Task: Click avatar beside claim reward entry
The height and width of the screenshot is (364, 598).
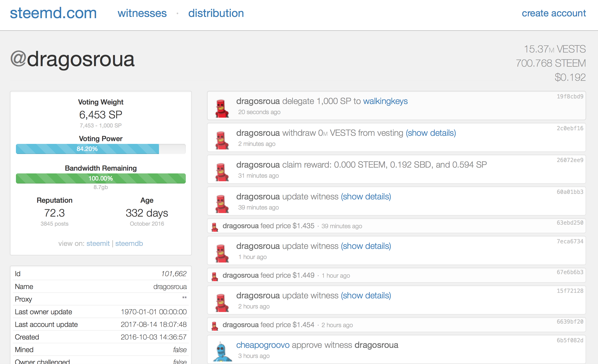Action: click(x=222, y=172)
